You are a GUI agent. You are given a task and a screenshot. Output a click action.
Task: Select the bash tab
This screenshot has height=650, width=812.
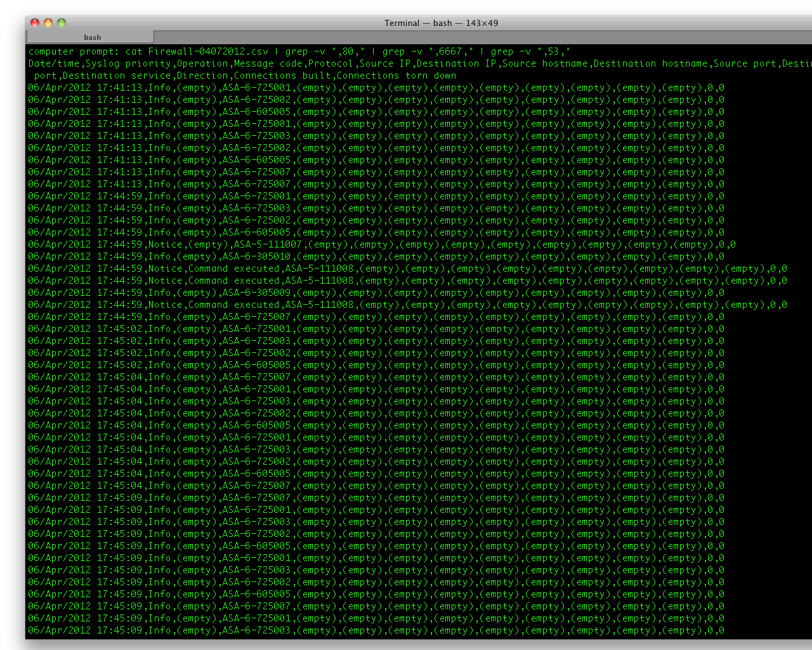point(89,37)
